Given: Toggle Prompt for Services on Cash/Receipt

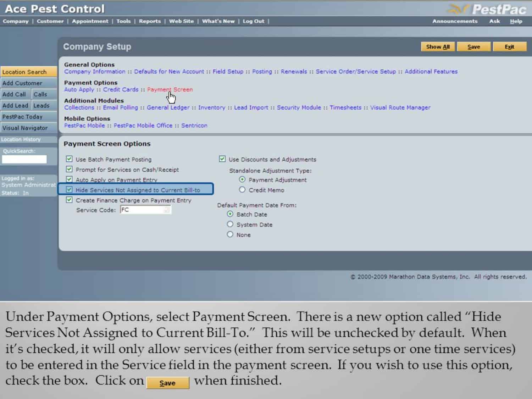Looking at the screenshot, I should pos(69,169).
